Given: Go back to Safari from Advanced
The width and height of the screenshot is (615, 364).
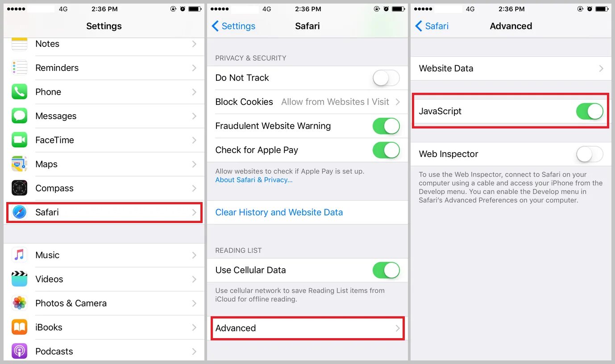Looking at the screenshot, I should [x=432, y=26].
